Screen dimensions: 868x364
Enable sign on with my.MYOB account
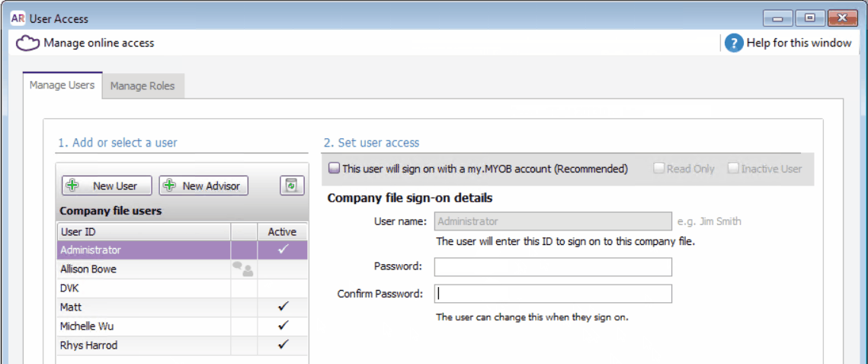[334, 169]
